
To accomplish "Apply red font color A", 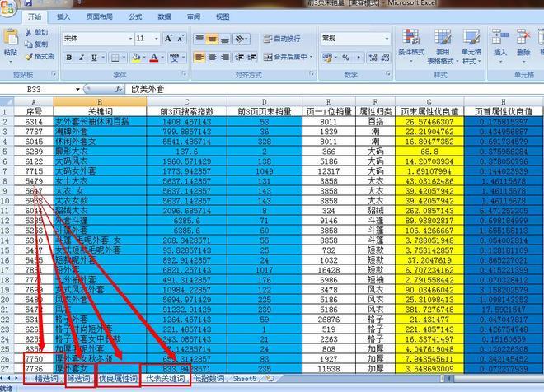I will pos(154,58).
